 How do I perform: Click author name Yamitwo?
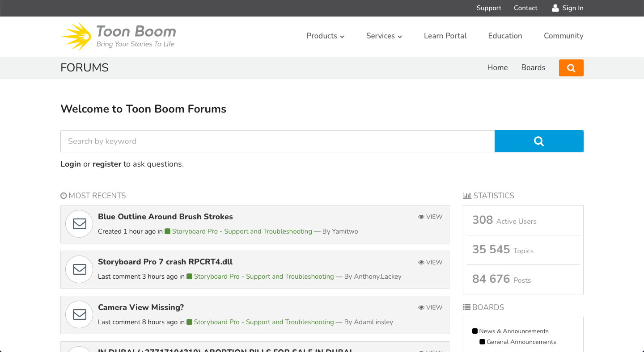tap(345, 231)
